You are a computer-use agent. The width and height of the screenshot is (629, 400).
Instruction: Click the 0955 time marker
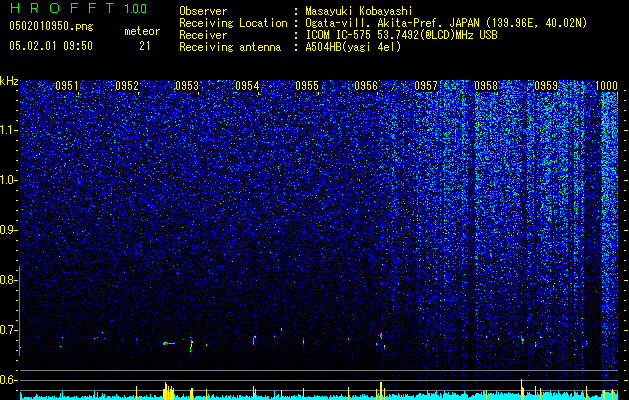click(x=307, y=86)
